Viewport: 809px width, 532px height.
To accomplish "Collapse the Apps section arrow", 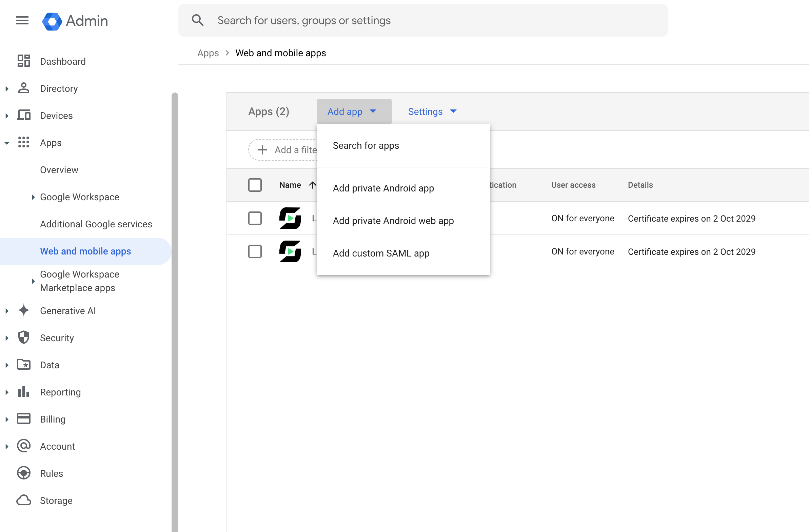I will (x=7, y=143).
